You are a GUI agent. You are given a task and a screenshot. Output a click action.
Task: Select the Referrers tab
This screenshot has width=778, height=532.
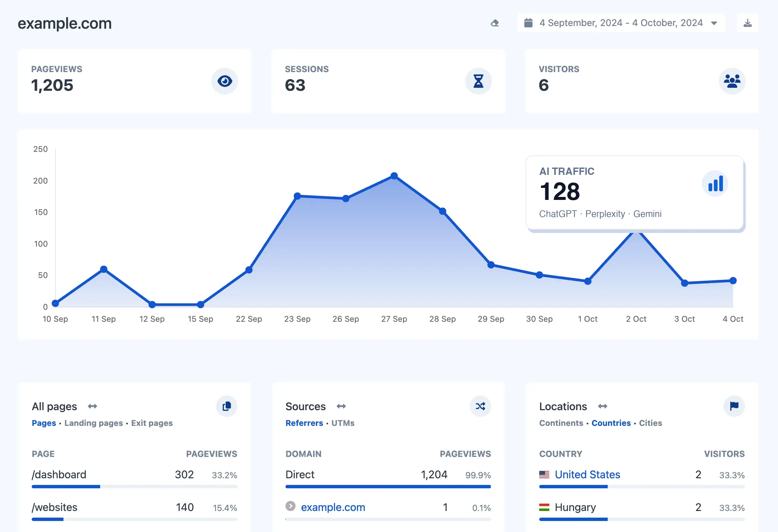pyautogui.click(x=304, y=423)
